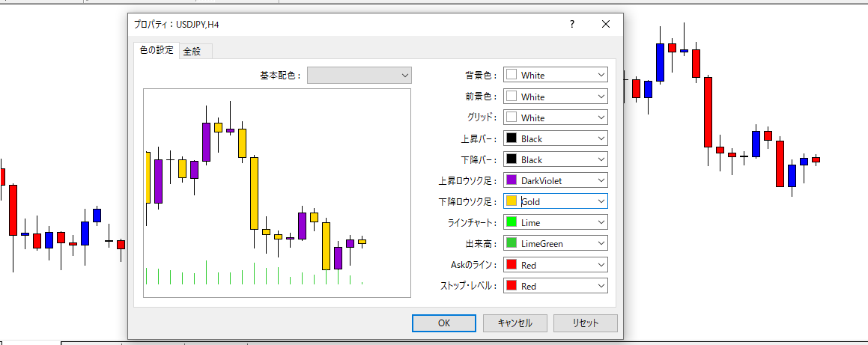Screen dimensions: 868x345
Task: Click the LimeGreen swatch for 出来高
Action: coord(512,243)
